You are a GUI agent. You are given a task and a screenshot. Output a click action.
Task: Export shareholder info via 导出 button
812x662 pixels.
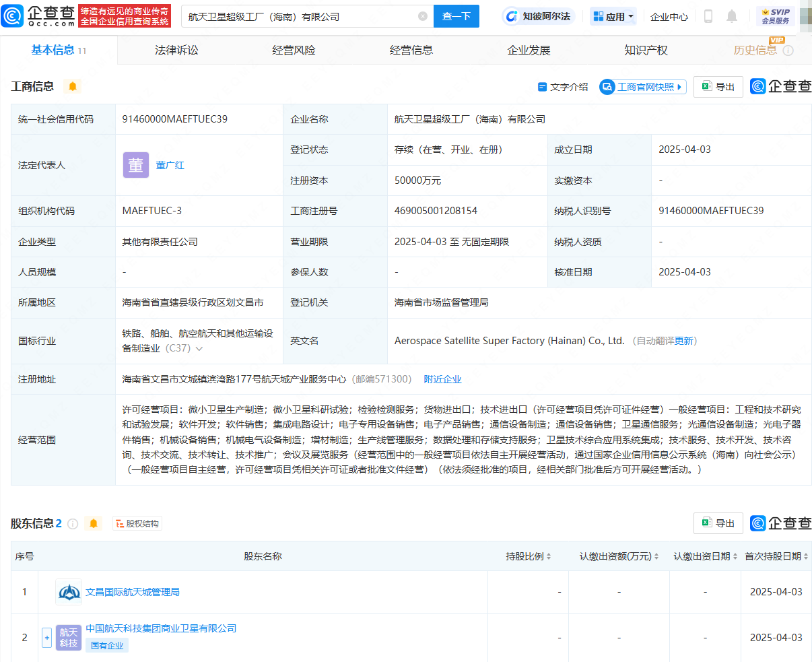(x=718, y=523)
